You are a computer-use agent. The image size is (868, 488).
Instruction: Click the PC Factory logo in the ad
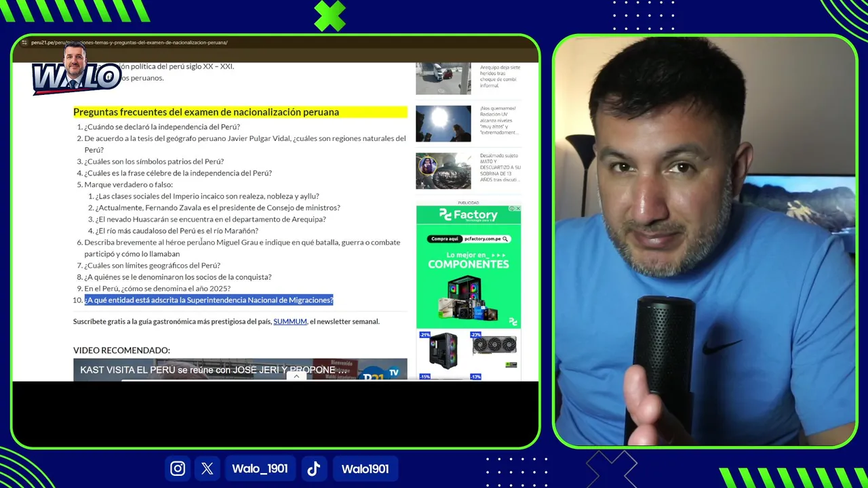pos(469,216)
